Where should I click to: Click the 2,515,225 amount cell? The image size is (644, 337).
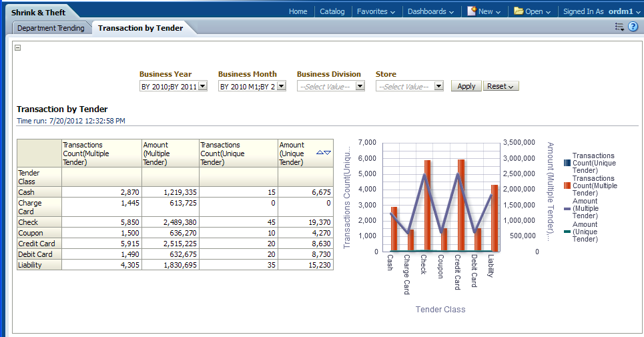tap(170, 244)
